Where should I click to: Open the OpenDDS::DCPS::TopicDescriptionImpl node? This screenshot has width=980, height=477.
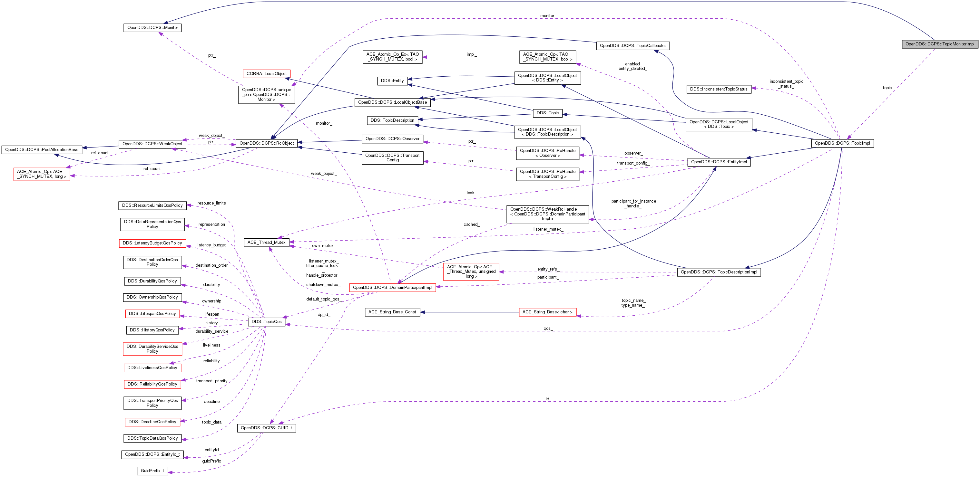[x=719, y=272]
